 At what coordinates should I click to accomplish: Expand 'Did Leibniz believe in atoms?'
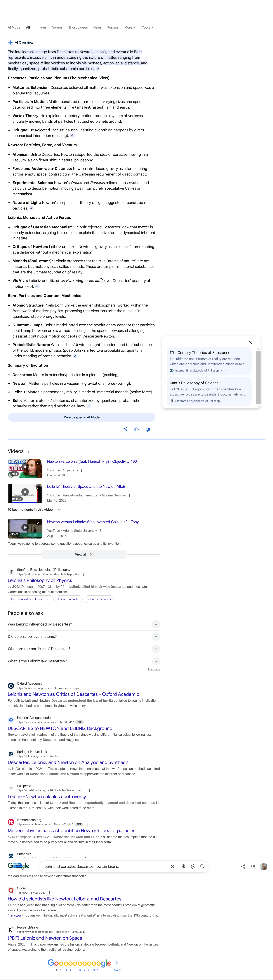point(84,636)
